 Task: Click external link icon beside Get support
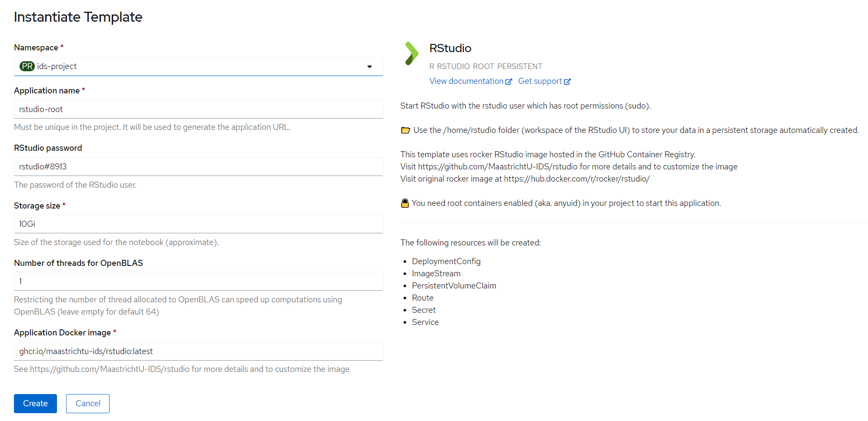pos(567,82)
